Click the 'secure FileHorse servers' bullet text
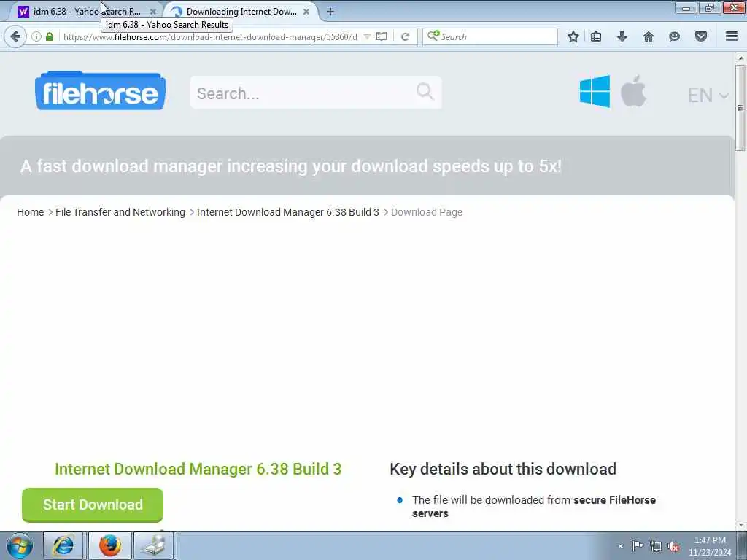Image resolution: width=747 pixels, height=560 pixels. (533, 507)
